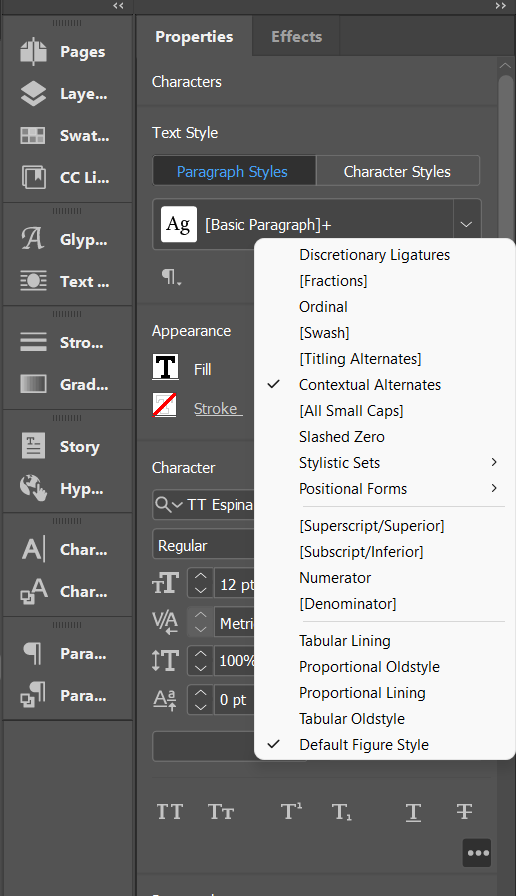This screenshot has width=516, height=896.
Task: Switch to the Properties tab
Action: click(194, 37)
